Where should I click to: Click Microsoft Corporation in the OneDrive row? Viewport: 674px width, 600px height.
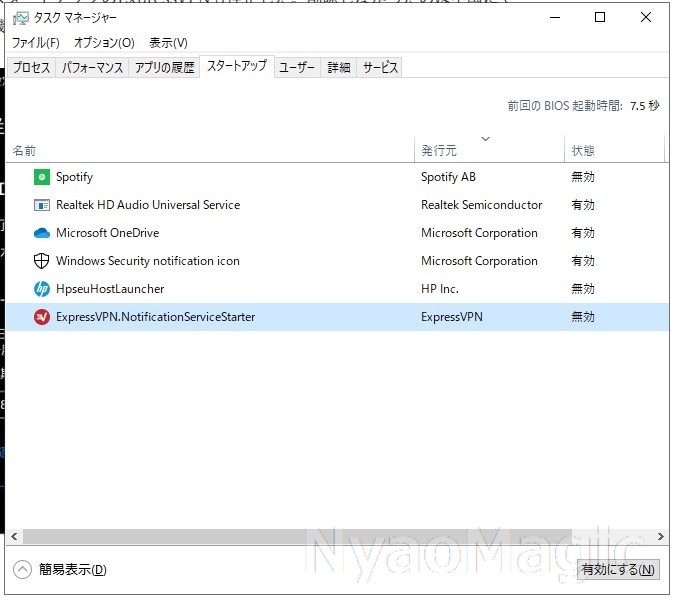479,233
